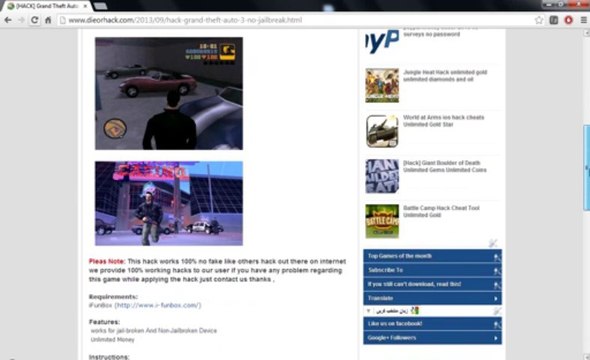Open the Battle Camp thumbnail
This screenshot has width=590, height=360.
tap(382, 221)
